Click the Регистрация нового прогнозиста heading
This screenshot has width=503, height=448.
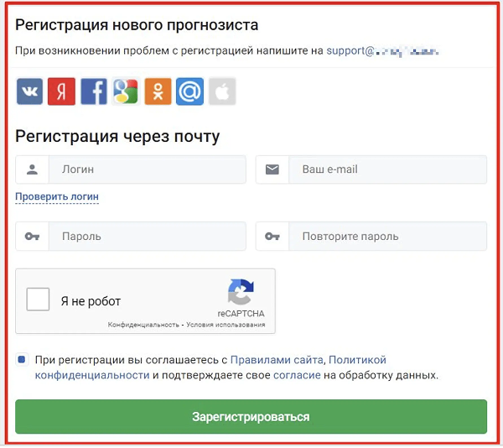(137, 25)
